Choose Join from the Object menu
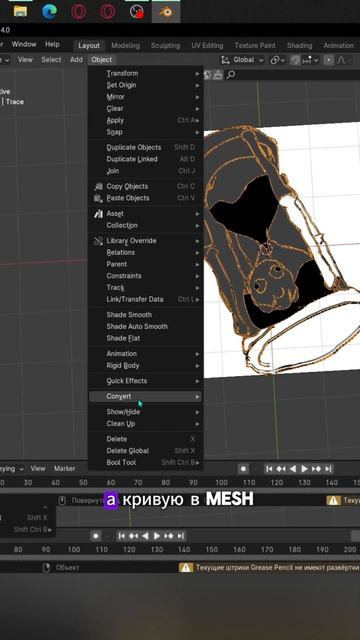 [145, 171]
